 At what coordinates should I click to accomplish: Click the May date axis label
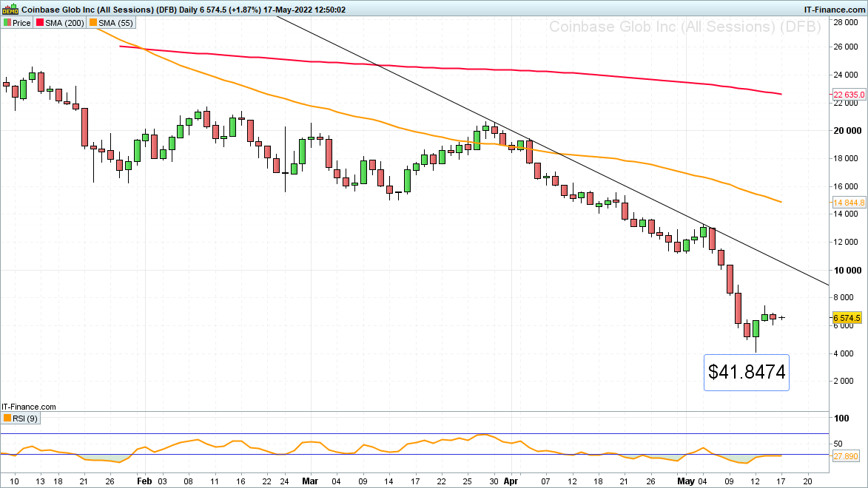pyautogui.click(x=686, y=481)
